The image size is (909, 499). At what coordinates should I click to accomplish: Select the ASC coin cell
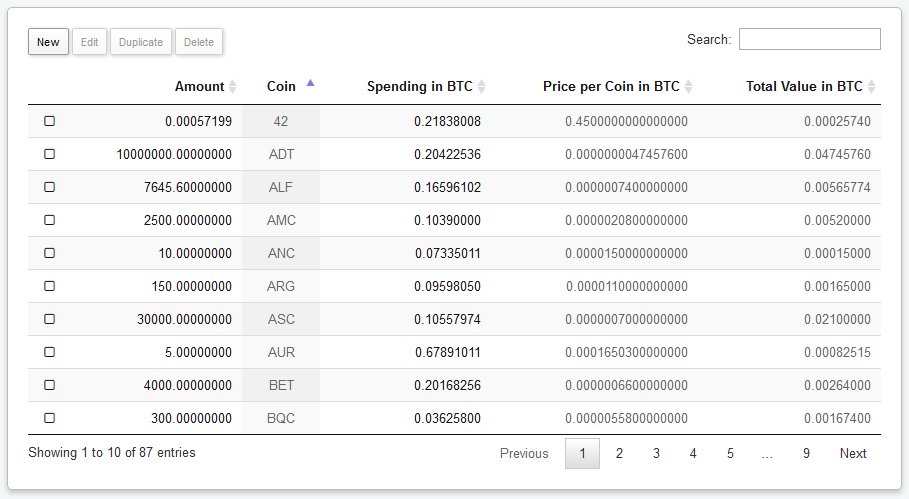(x=281, y=319)
